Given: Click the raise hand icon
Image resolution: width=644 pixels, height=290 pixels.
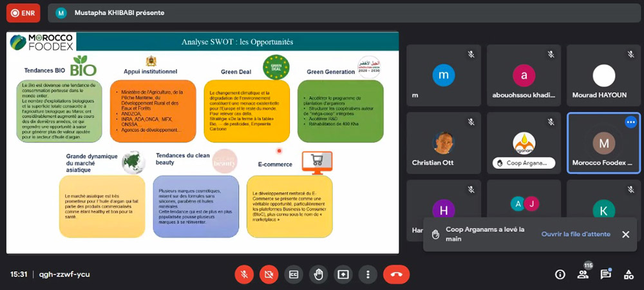Looking at the screenshot, I should tap(318, 274).
